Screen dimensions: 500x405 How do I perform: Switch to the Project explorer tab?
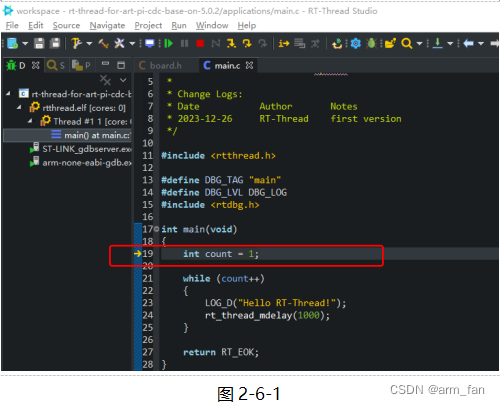[x=81, y=65]
